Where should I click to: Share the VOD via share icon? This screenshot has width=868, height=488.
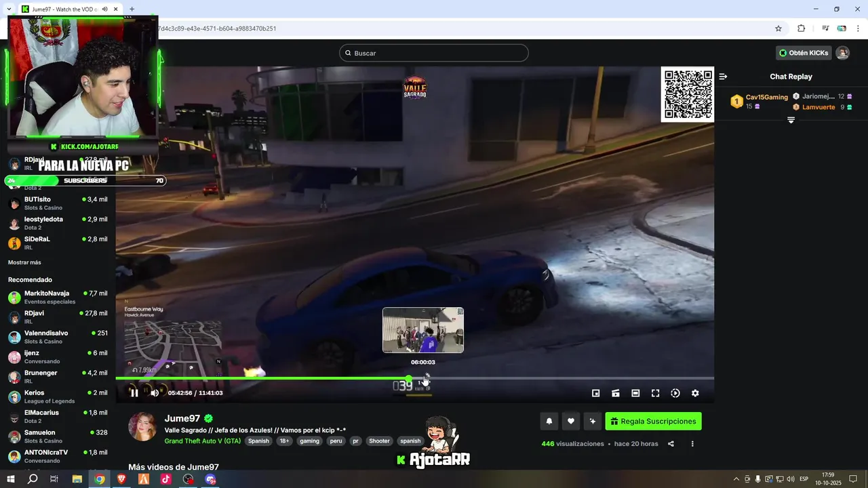coord(671,444)
